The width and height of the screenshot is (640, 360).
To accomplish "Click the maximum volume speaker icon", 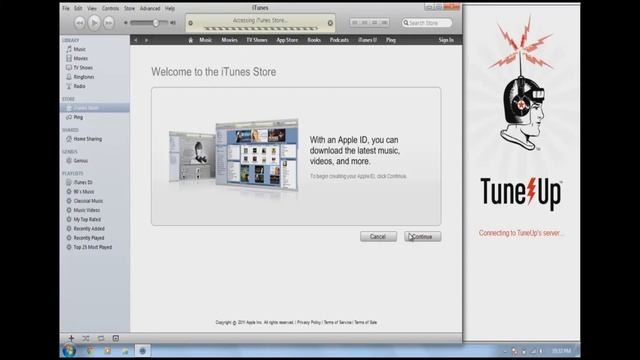I will [173, 23].
